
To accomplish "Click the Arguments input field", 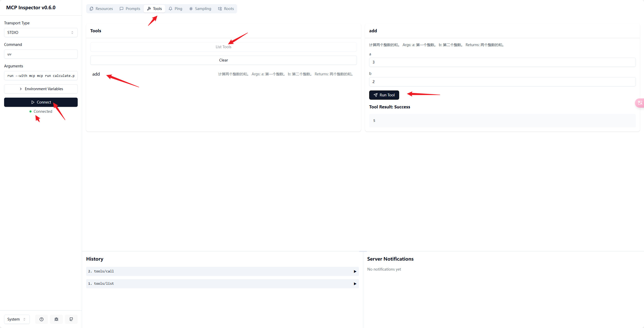I will (41, 76).
